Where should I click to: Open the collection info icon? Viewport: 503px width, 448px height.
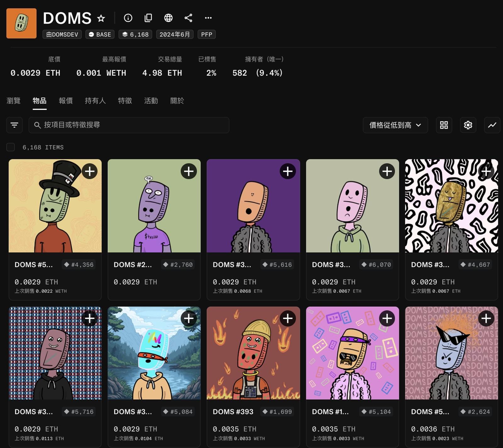point(128,18)
